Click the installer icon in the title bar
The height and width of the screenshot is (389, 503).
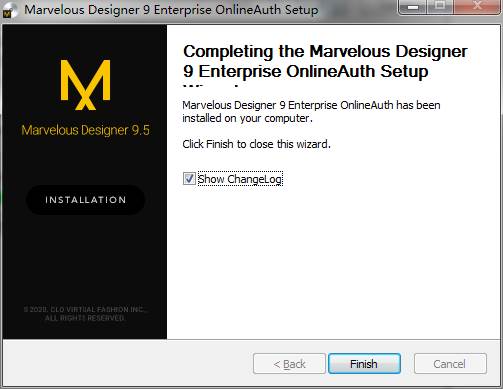[8, 11]
